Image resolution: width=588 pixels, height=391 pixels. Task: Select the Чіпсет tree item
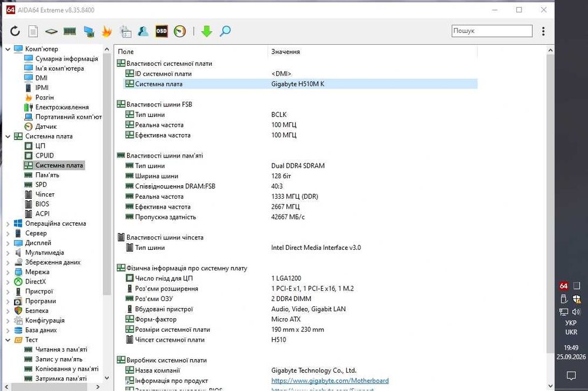pyautogui.click(x=45, y=195)
